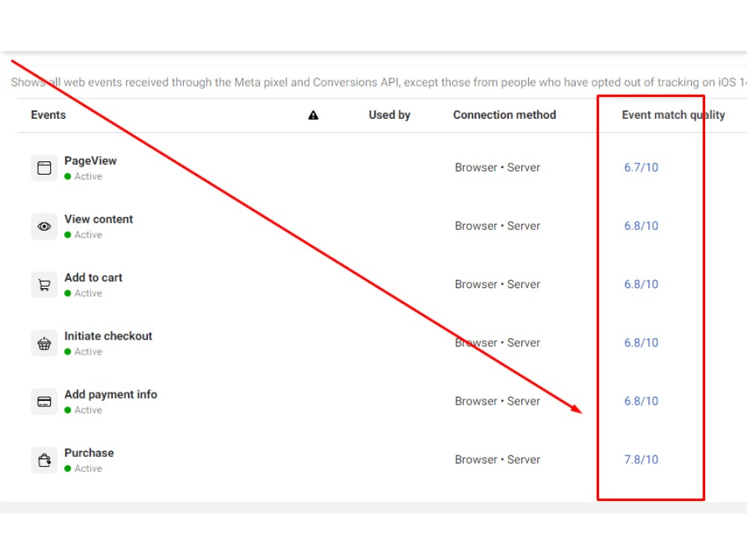This screenshot has height=560, width=747.
Task: Toggle the Active status on Add to cart
Action: (x=69, y=293)
